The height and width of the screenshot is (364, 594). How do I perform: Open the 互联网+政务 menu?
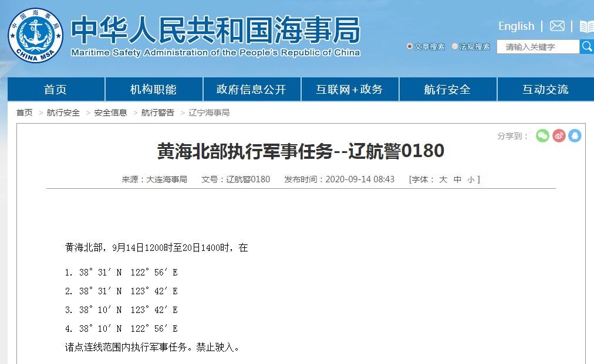point(350,89)
